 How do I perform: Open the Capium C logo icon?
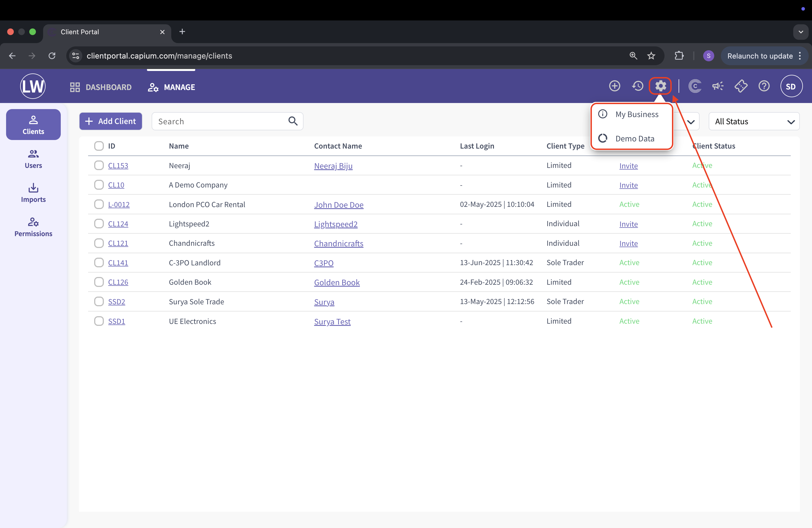pyautogui.click(x=695, y=86)
